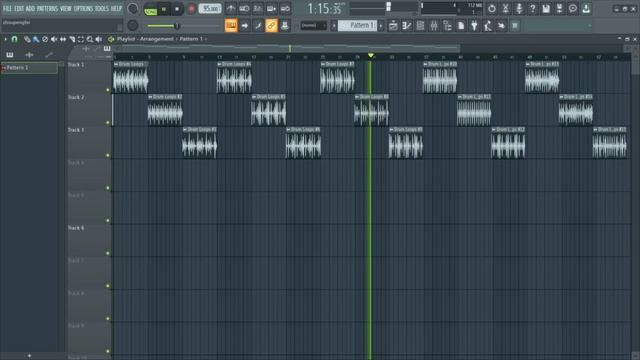Image resolution: width=640 pixels, height=360 pixels.
Task: Open the Mixer view
Action: point(433,26)
